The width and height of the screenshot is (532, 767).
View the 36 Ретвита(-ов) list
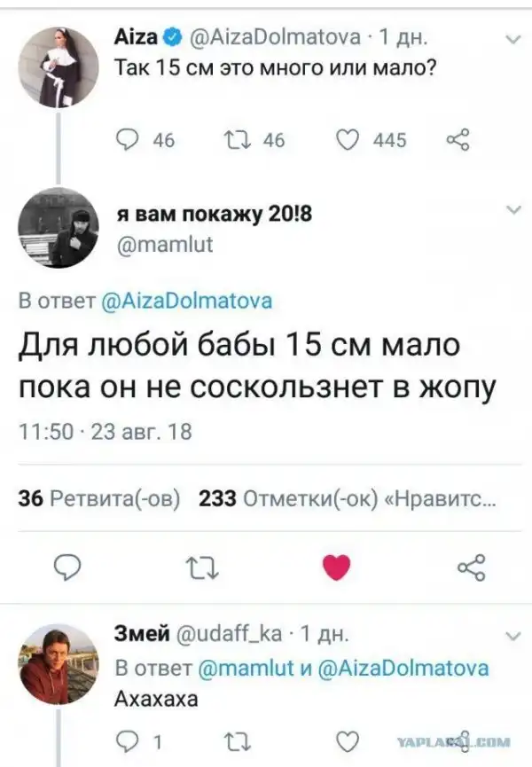click(x=99, y=498)
